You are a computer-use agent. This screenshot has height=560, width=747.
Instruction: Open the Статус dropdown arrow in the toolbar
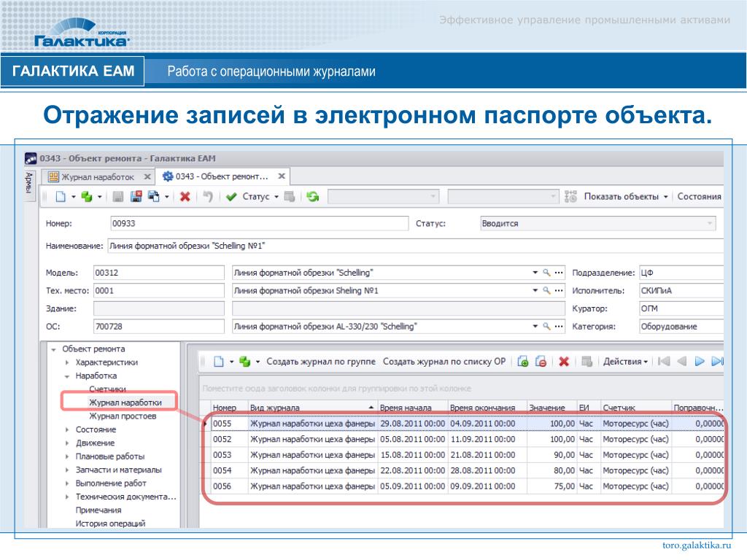click(276, 197)
